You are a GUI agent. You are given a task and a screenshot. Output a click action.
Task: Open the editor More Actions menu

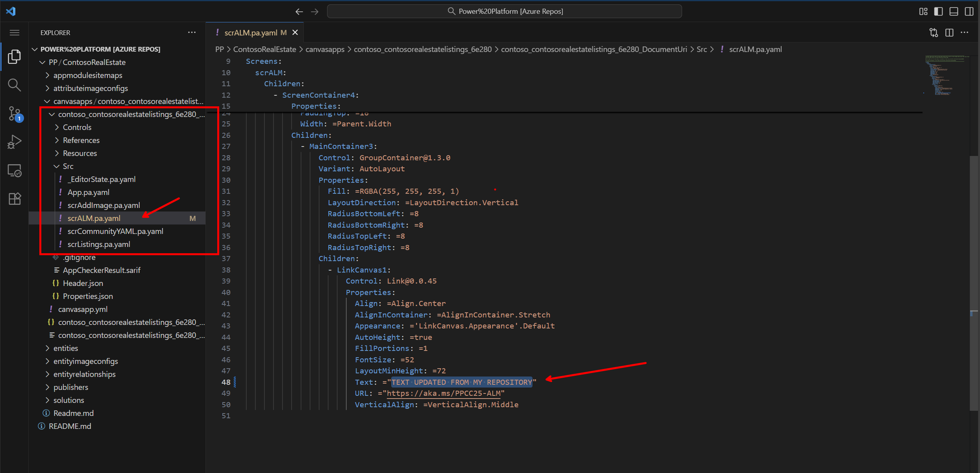pos(965,32)
